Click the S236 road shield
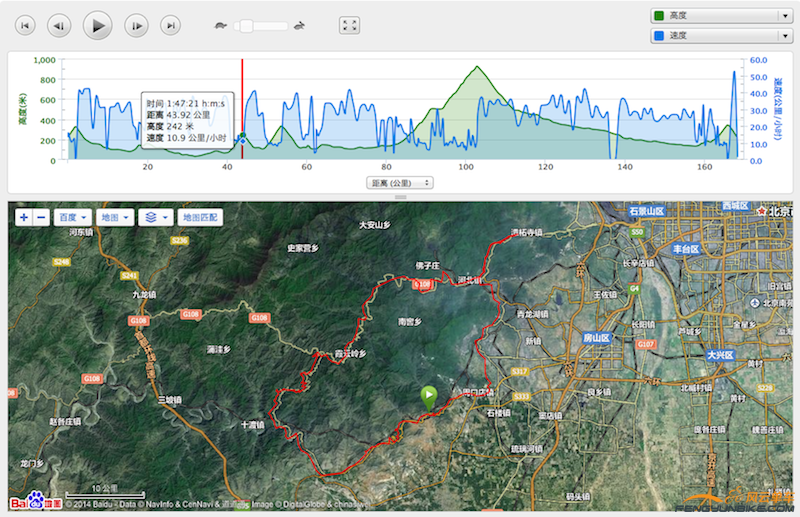 (x=180, y=240)
